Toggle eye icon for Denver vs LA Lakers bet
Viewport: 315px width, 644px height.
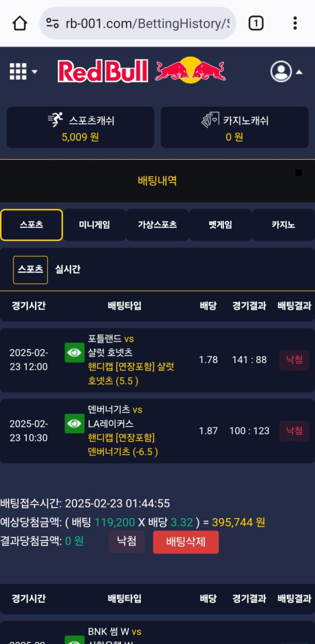tap(75, 423)
